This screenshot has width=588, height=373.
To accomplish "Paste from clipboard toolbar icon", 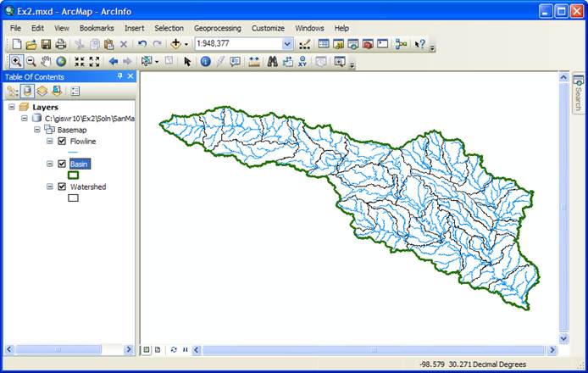I will 108,44.
